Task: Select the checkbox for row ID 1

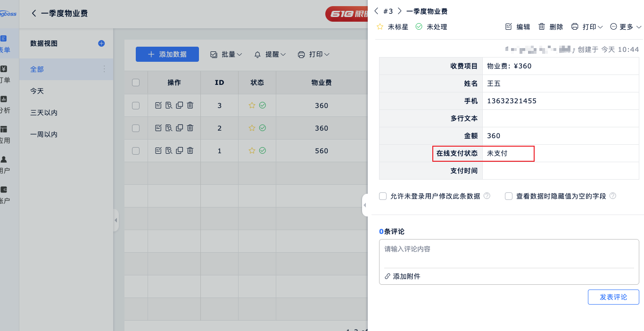Action: (136, 151)
